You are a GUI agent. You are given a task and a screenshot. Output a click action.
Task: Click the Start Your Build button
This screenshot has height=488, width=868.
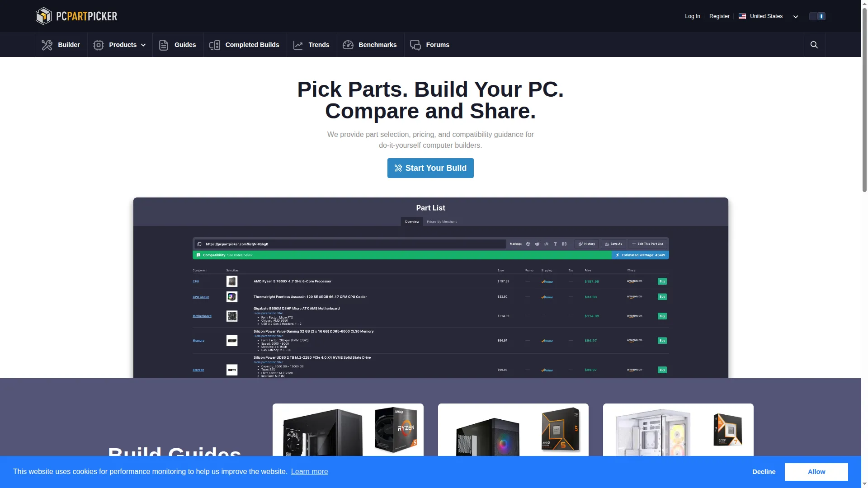pos(430,168)
